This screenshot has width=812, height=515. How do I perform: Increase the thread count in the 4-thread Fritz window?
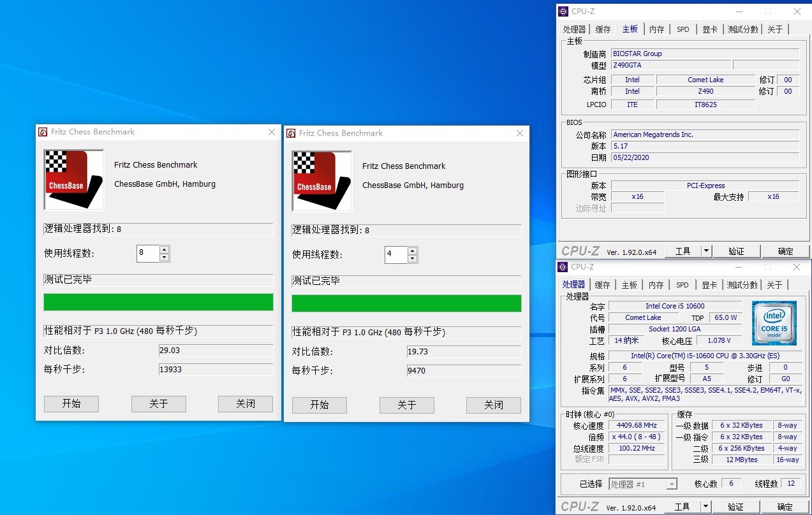413,251
